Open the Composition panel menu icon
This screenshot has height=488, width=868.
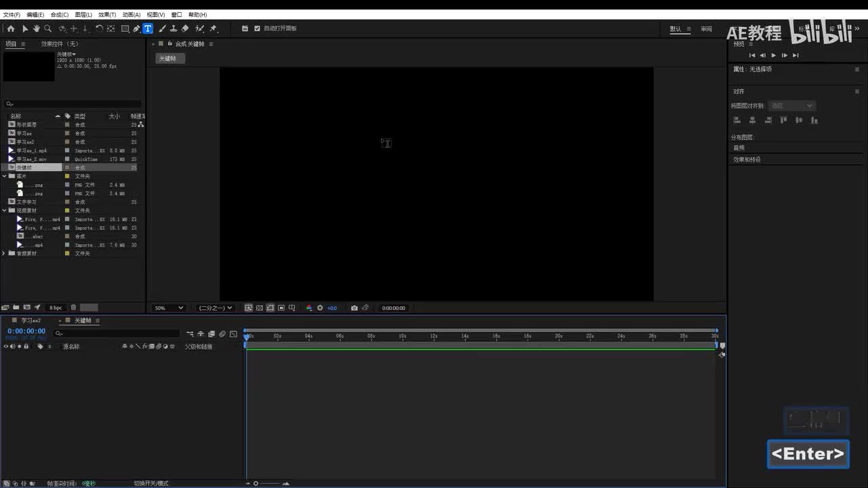(x=211, y=44)
